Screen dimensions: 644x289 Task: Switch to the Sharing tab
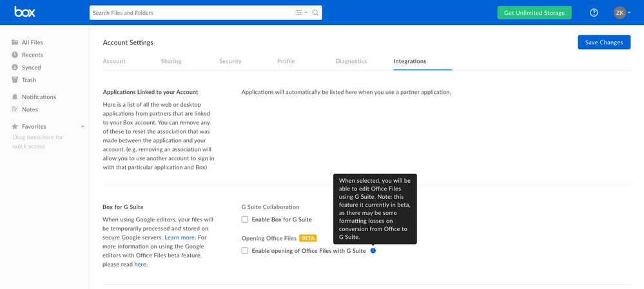[x=171, y=61]
